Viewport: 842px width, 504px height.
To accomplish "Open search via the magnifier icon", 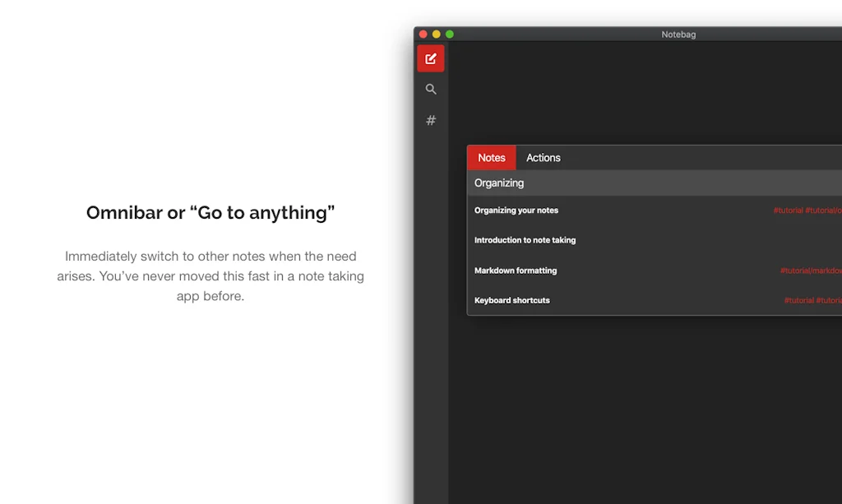I will tap(431, 89).
